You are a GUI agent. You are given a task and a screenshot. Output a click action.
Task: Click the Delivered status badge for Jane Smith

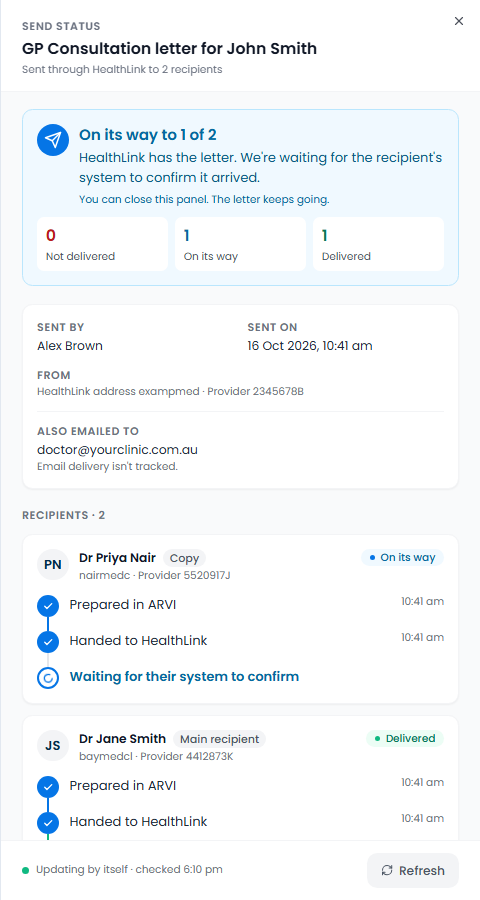[x=405, y=738]
